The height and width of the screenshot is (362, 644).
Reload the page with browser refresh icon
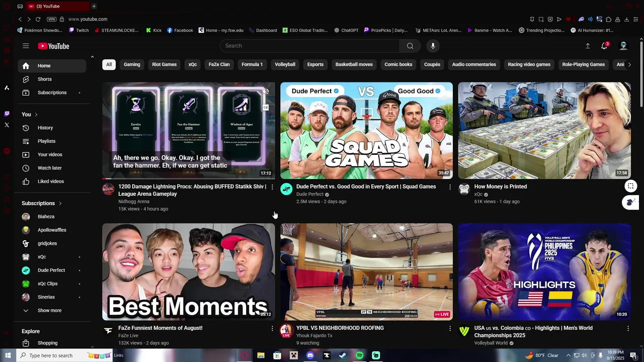38,19
